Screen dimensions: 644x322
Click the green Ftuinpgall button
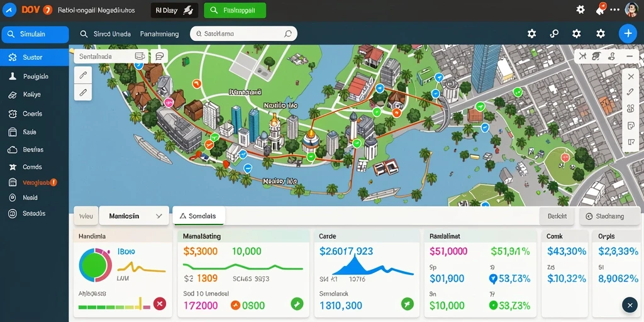coord(235,10)
